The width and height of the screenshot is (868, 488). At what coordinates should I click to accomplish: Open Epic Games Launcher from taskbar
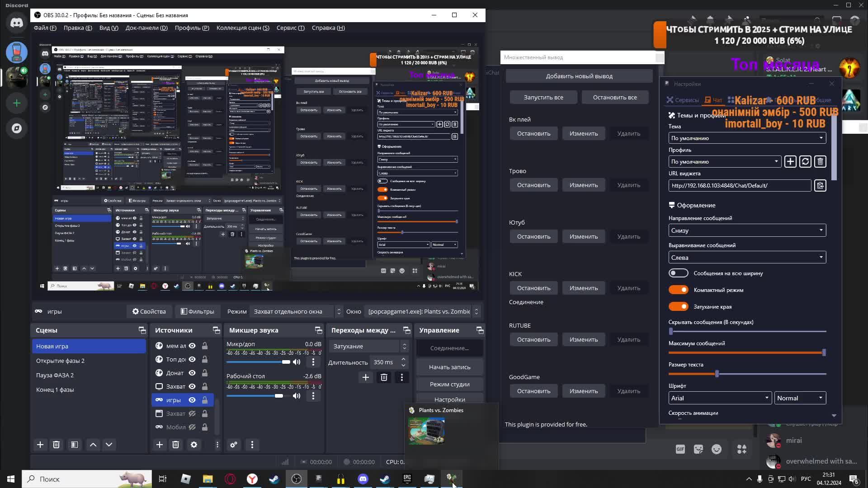[x=407, y=479]
